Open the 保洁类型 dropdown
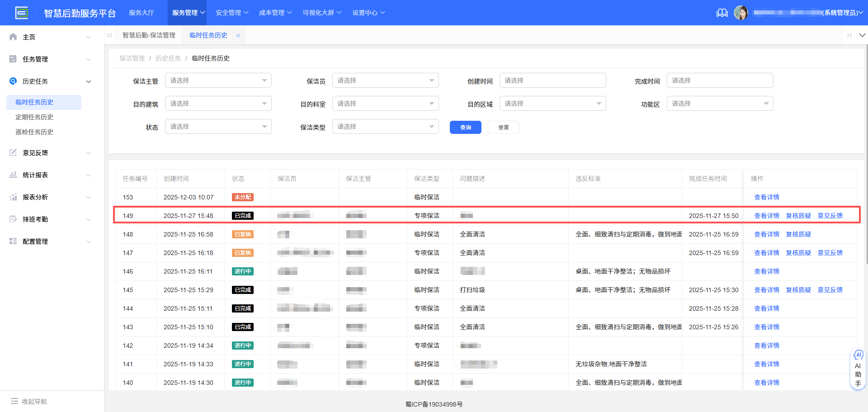Screen dimensions: 868x412 pyautogui.click(x=385, y=126)
